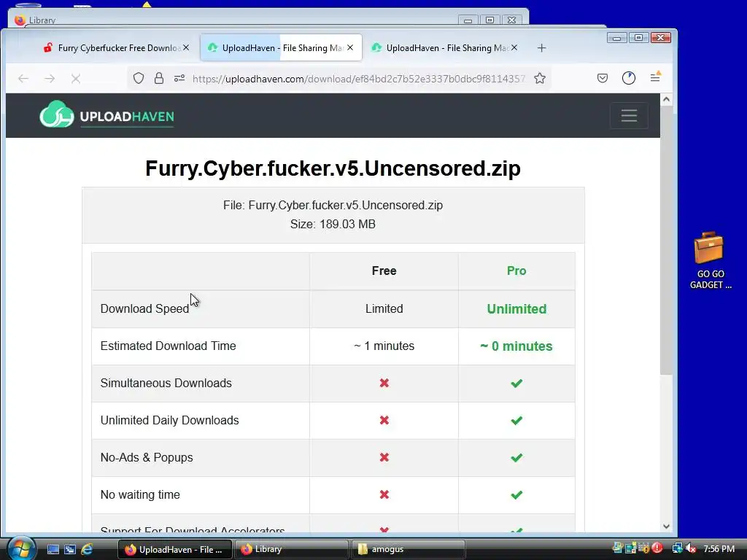Open the Windows Start orb
This screenshot has width=747, height=560.
tap(20, 548)
